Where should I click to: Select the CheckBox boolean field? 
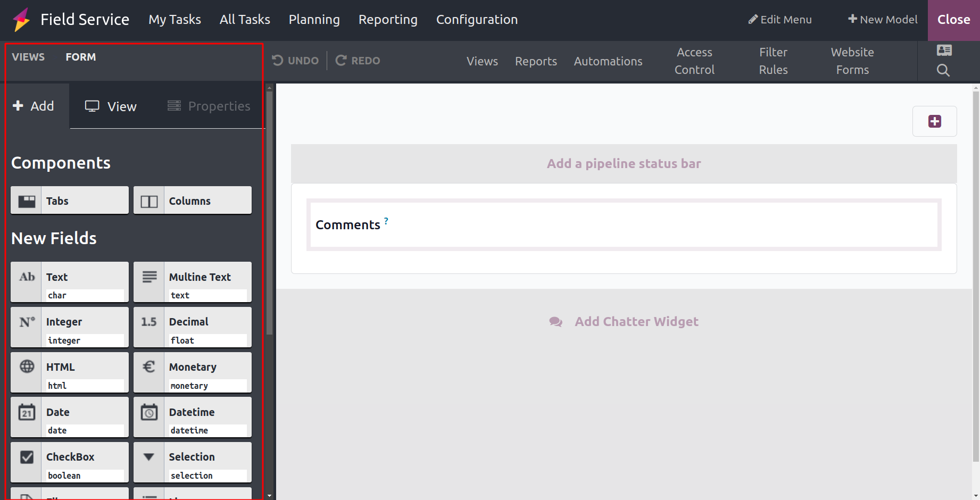point(70,462)
